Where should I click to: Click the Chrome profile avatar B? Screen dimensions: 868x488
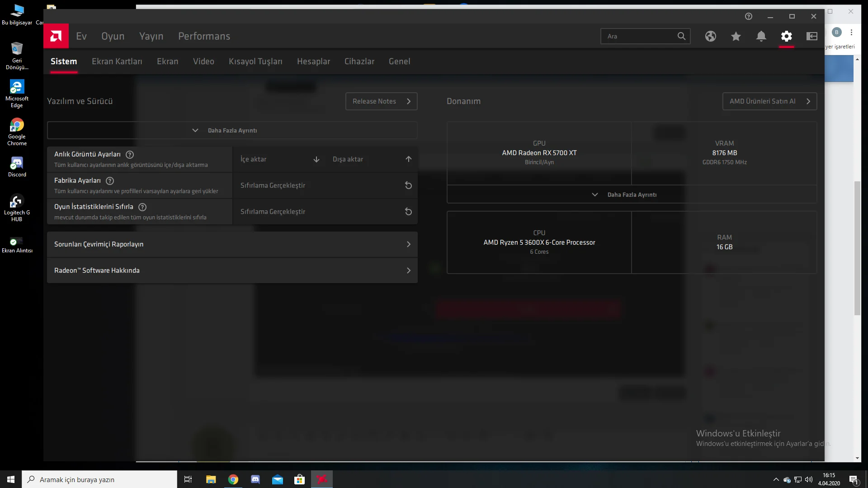[837, 32]
